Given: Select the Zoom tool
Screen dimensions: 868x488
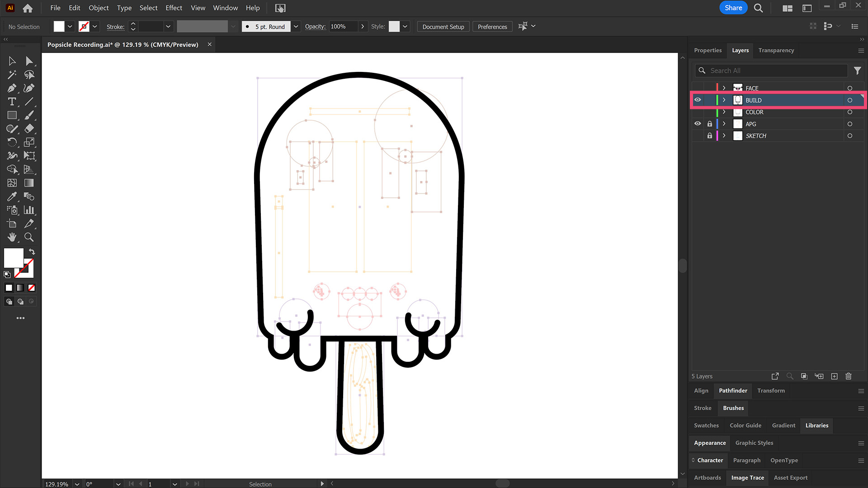Looking at the screenshot, I should pyautogui.click(x=29, y=237).
